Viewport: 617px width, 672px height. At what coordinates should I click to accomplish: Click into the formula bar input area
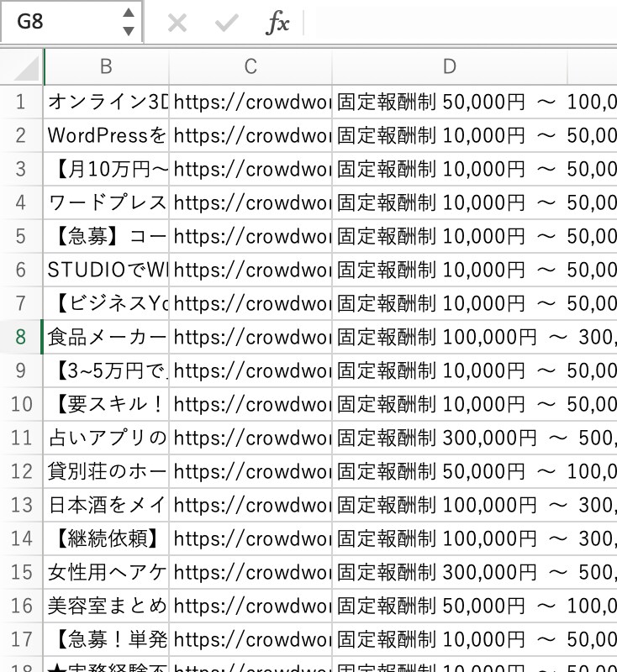467,23
